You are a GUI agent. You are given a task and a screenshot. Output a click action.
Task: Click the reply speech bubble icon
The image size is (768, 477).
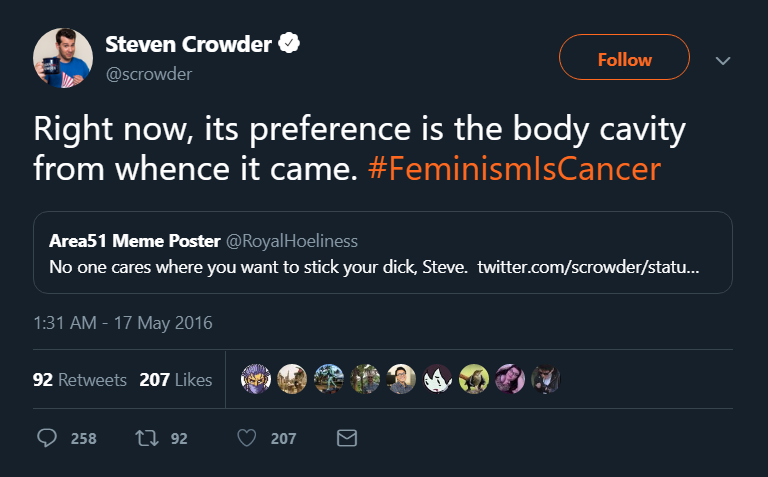[x=47, y=438]
